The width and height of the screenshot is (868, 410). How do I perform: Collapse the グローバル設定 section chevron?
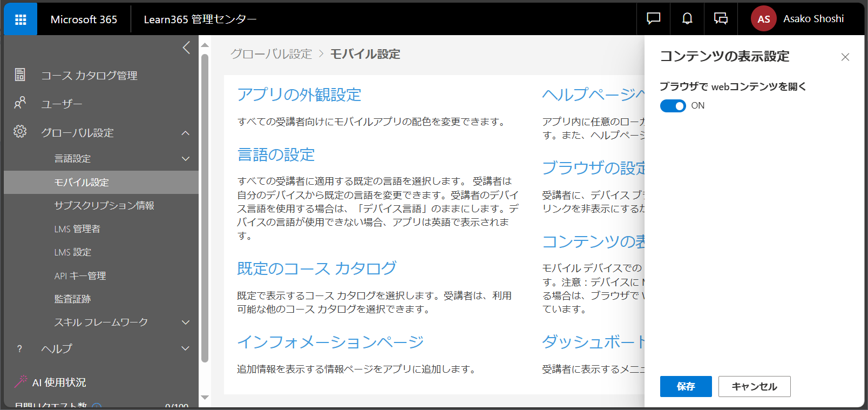[x=185, y=133]
